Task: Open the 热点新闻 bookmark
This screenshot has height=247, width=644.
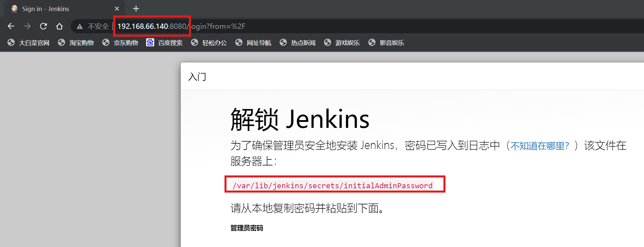Action: (298, 43)
